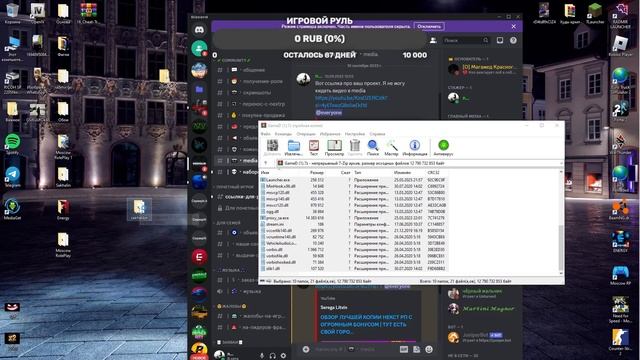640x360 pixels.
Task: Sort WinRAR list by Размер column
Action: pyautogui.click(x=317, y=173)
